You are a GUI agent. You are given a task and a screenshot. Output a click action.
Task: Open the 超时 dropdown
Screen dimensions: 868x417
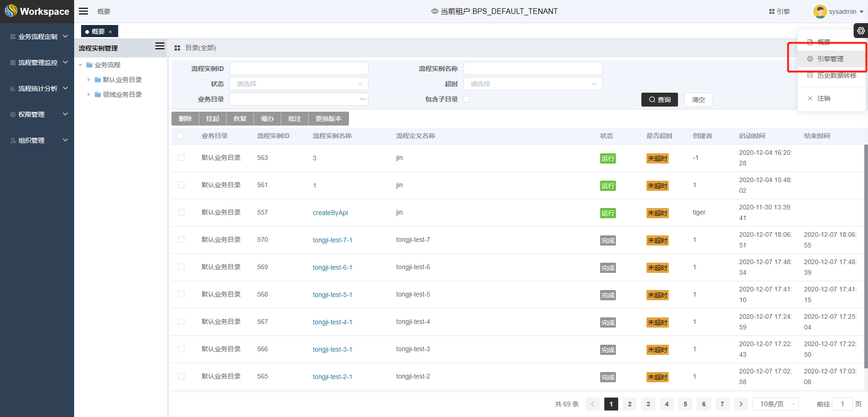click(x=532, y=84)
